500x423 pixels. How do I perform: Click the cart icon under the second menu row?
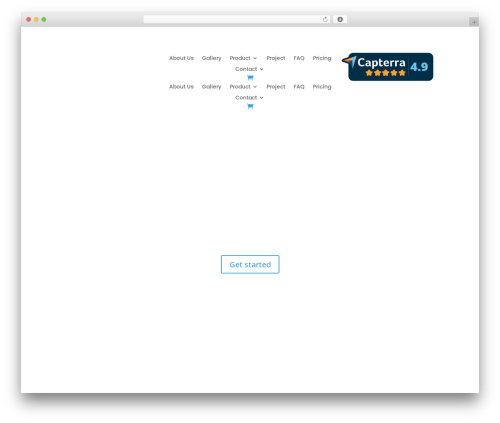[250, 106]
